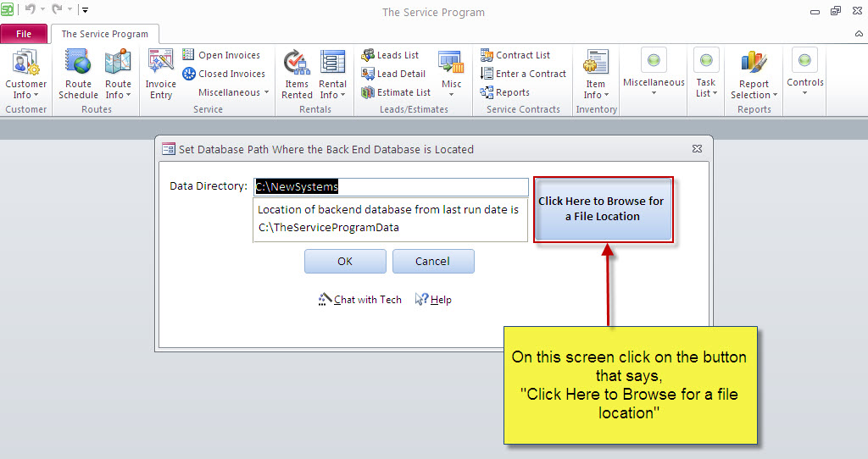
Task: Click the Rental Info icon
Action: pos(332,62)
